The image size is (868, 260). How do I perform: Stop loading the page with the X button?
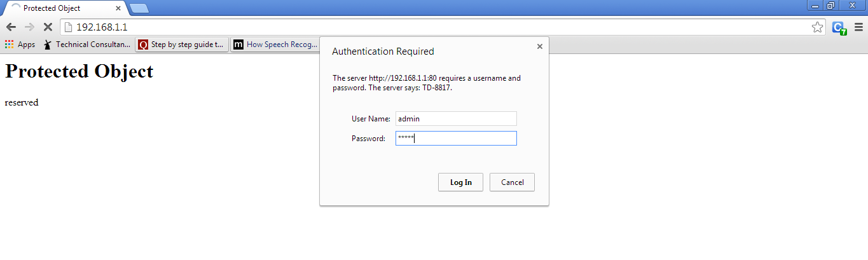point(48,27)
